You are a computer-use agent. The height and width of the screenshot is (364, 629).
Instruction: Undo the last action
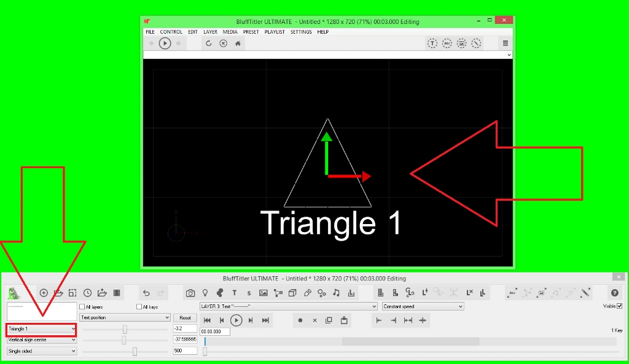146,293
